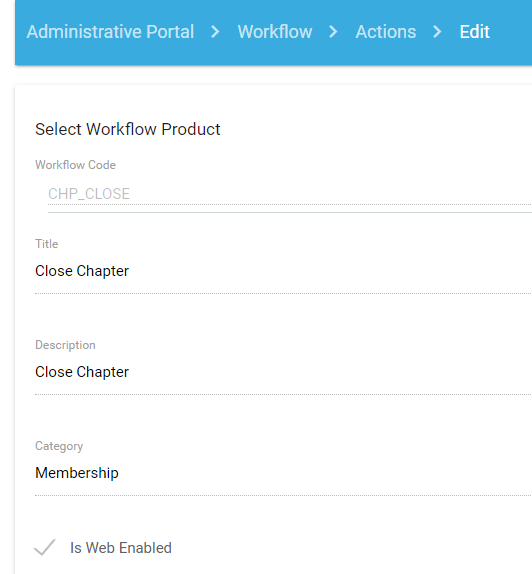Click the dotted underline below Membership value
The height and width of the screenshot is (574, 532).
coord(283,495)
